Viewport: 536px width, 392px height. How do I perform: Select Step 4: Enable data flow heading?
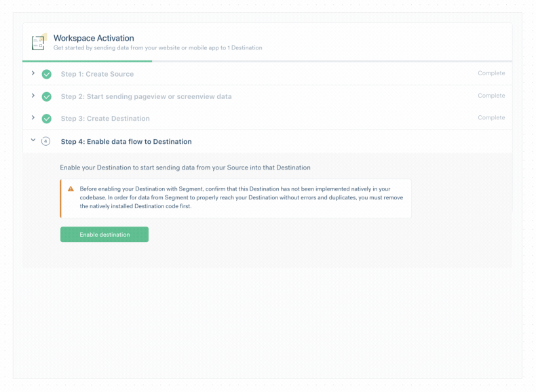click(x=126, y=142)
